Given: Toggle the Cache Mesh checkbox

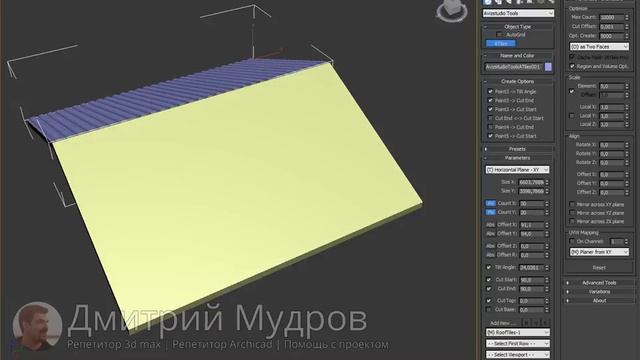Looking at the screenshot, I should click(x=572, y=57).
